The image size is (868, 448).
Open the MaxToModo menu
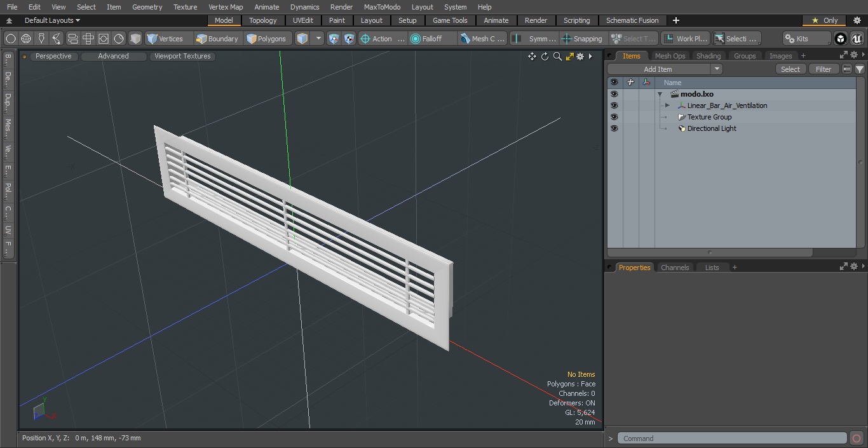click(x=382, y=7)
